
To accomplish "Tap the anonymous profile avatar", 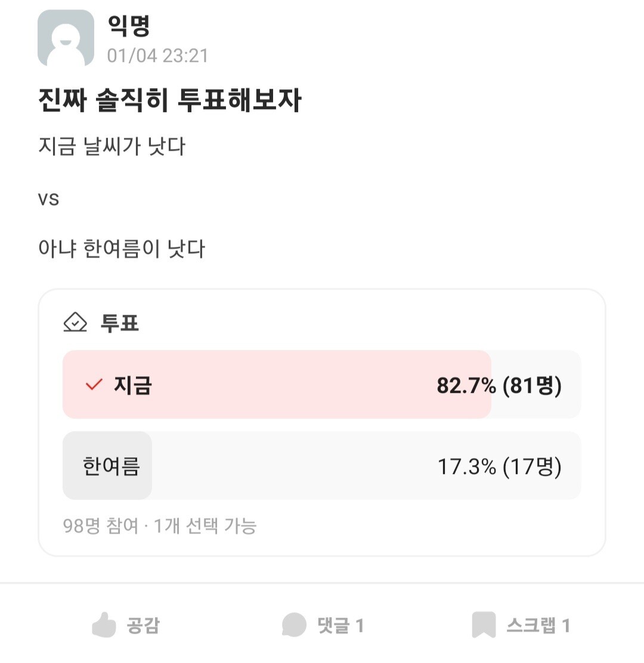I will (x=66, y=38).
